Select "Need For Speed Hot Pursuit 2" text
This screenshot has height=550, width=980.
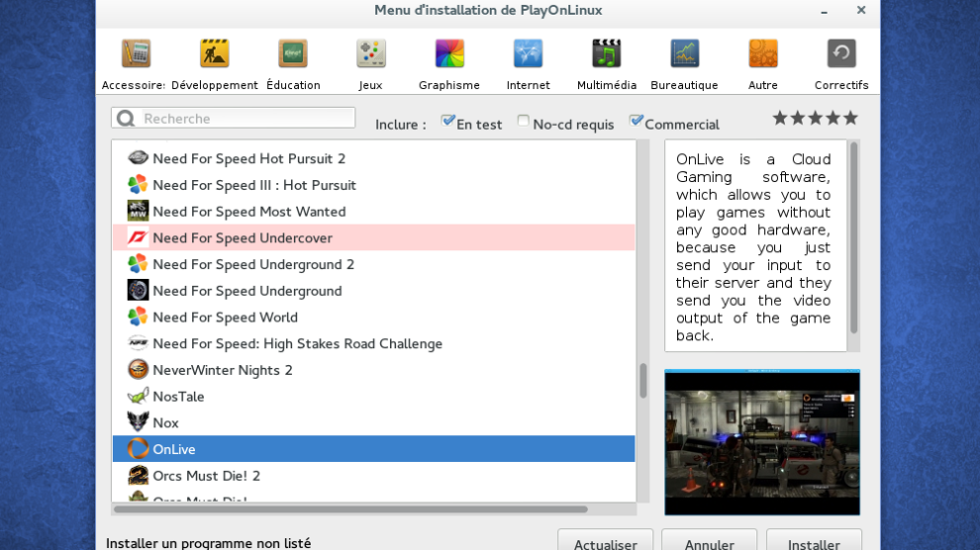coord(248,158)
